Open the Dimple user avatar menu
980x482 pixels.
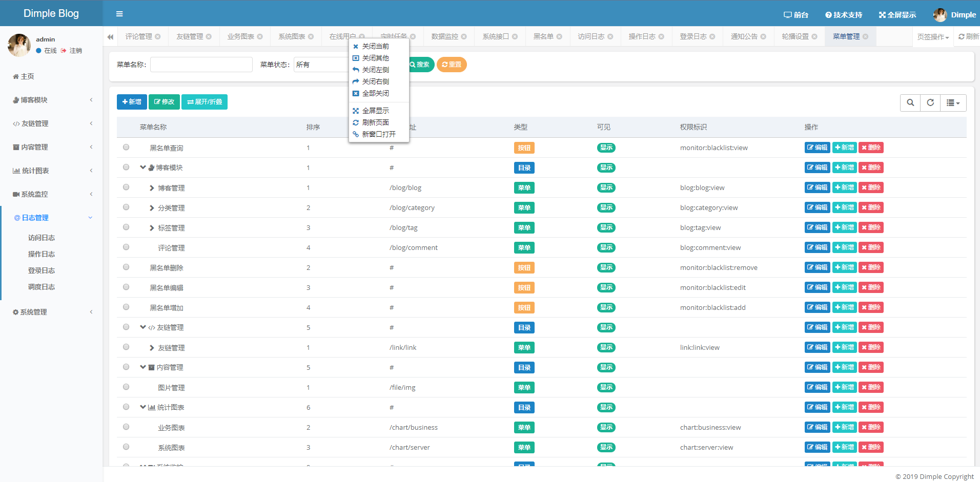pyautogui.click(x=954, y=15)
